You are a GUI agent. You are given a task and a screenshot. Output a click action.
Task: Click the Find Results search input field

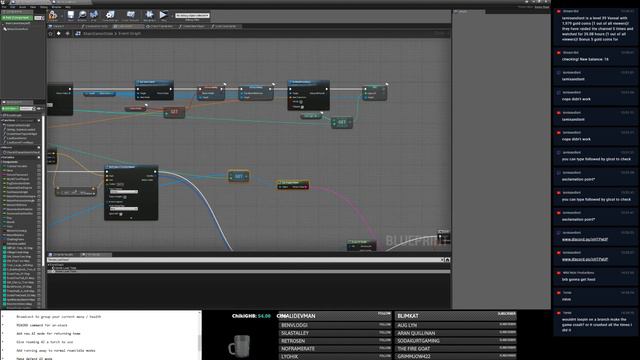coord(245,260)
